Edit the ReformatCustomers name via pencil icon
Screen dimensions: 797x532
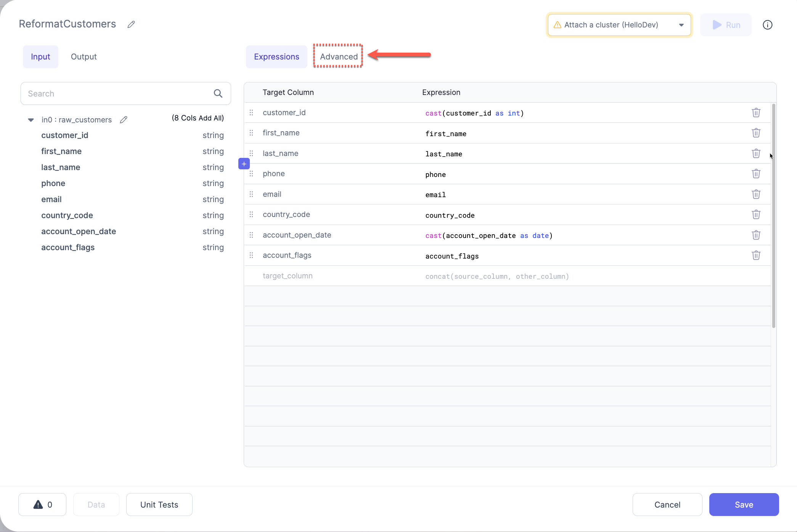tap(131, 24)
